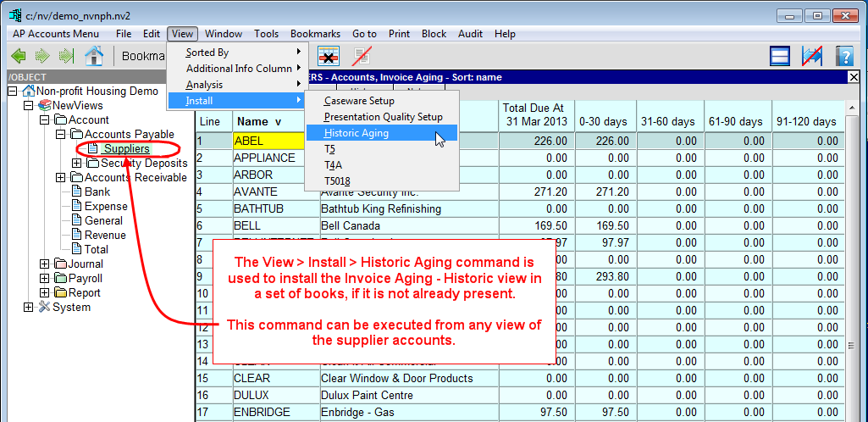Collapse the Accounts Payable tree node
Screen dimensions: 868x422
coord(60,135)
